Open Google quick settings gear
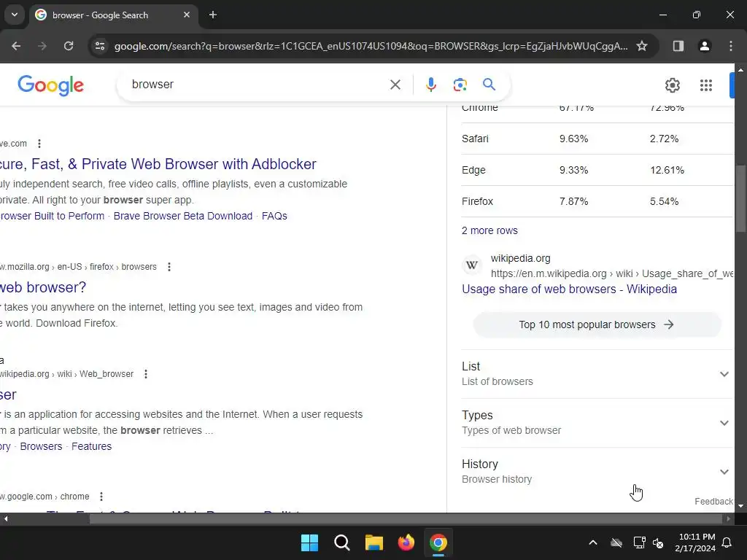The width and height of the screenshot is (747, 560). coord(672,85)
